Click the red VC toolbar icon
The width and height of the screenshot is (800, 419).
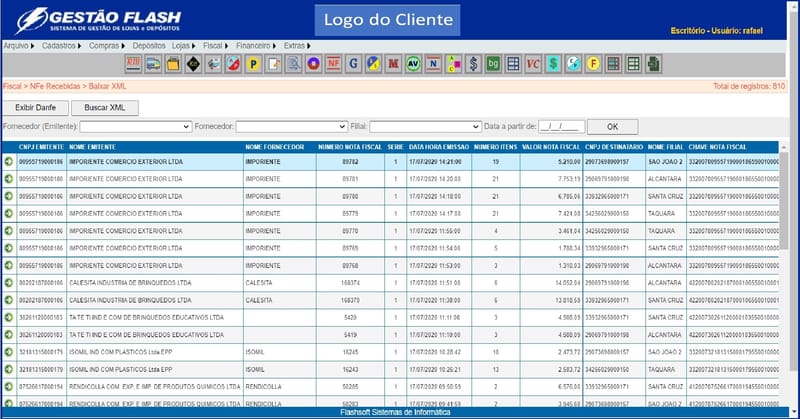coord(533,64)
